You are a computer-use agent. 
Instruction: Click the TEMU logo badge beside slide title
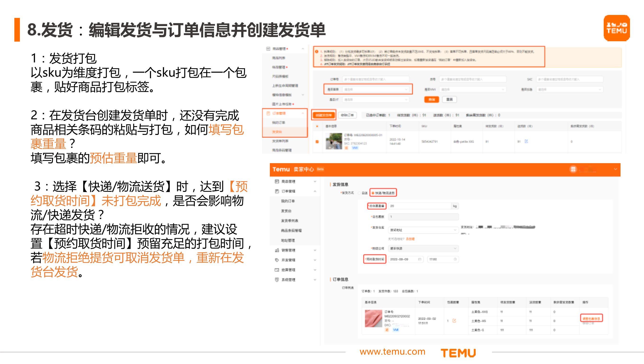616,28
